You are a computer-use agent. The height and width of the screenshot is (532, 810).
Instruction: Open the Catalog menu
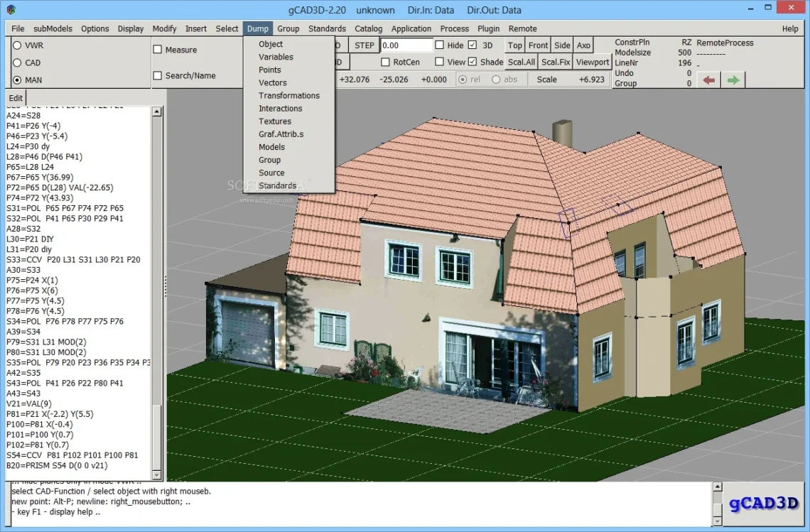pyautogui.click(x=368, y=28)
